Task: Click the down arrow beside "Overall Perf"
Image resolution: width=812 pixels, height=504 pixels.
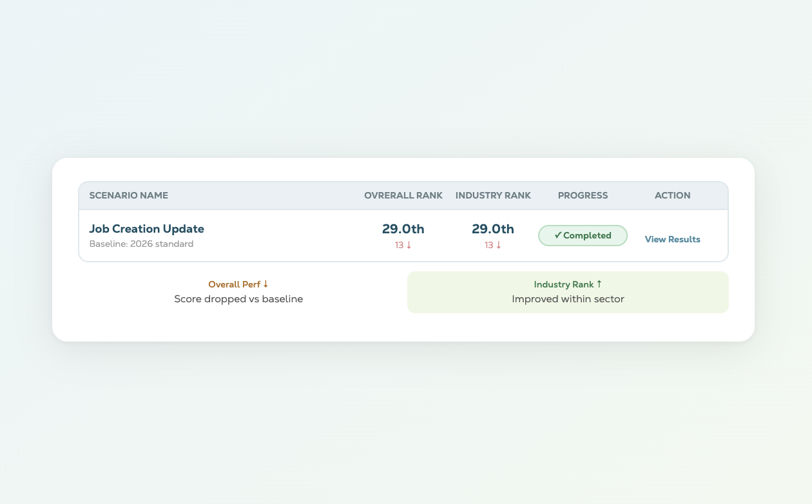Action: tap(266, 284)
